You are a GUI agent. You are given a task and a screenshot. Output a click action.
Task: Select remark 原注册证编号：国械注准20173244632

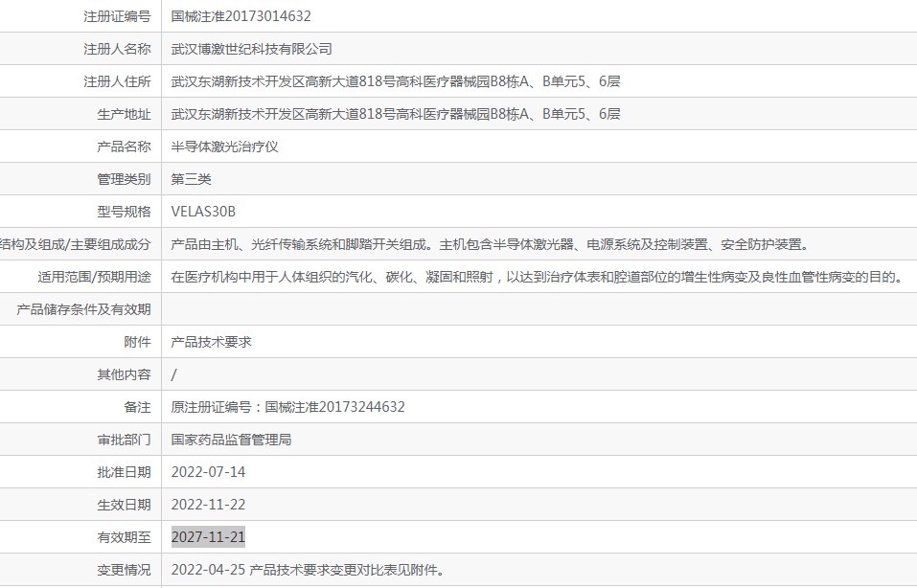coord(287,407)
